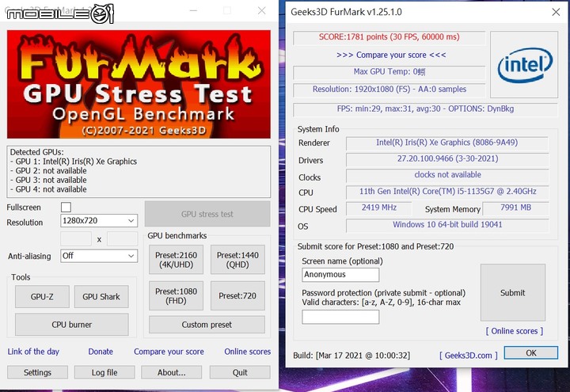Click the Resolution 1920x1080 result field

click(389, 89)
